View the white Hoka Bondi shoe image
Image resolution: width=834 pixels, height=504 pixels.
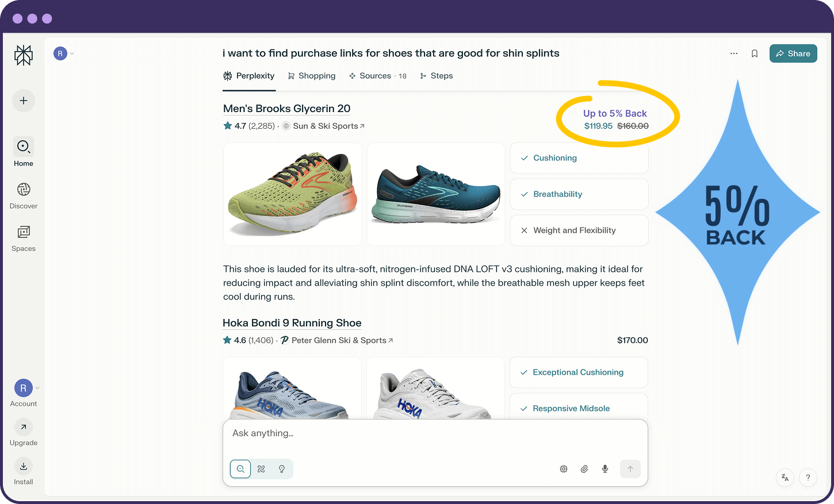435,388
